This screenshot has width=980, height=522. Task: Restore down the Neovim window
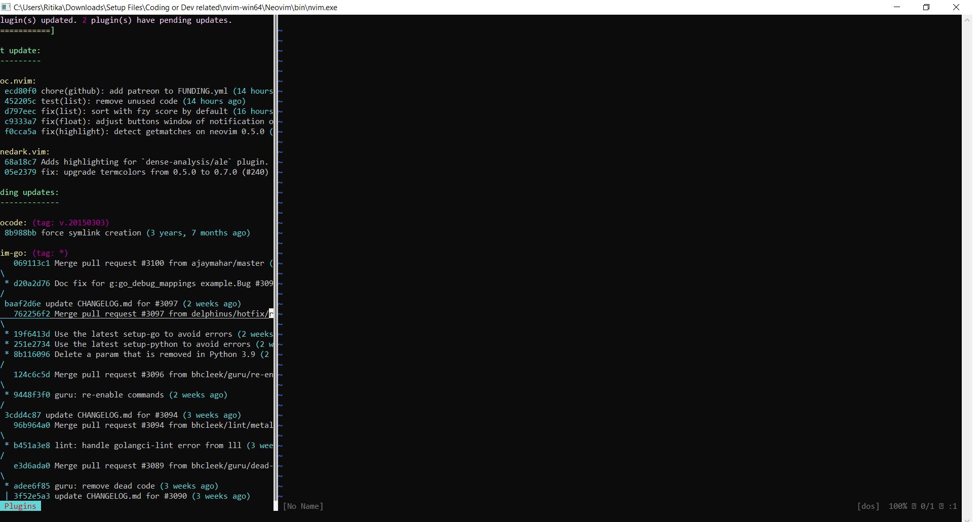point(926,7)
